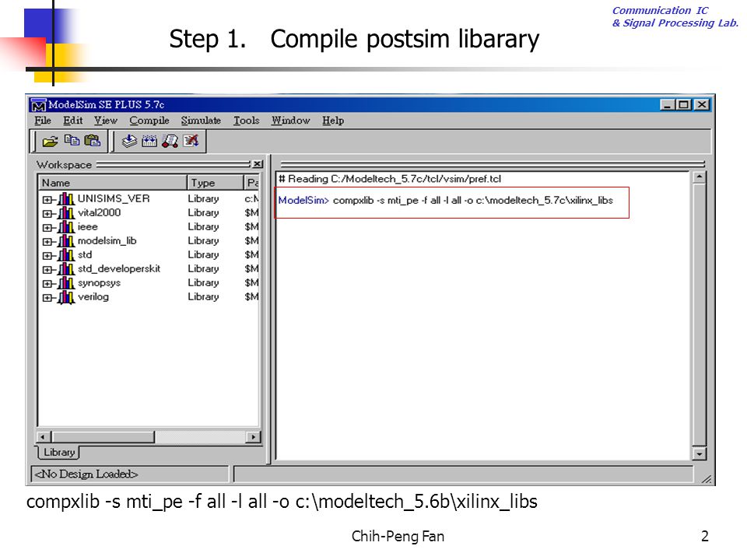This screenshot has height=560, width=747.
Task: Select synopsys in the library list
Action: pos(99,283)
